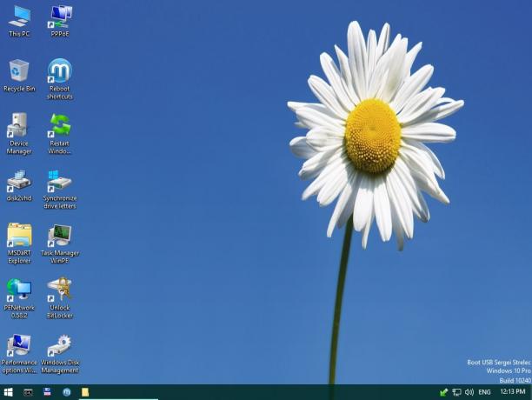The image size is (532, 400).
Task: Open MSDaRT Explorer folder icon
Action: [x=19, y=243]
